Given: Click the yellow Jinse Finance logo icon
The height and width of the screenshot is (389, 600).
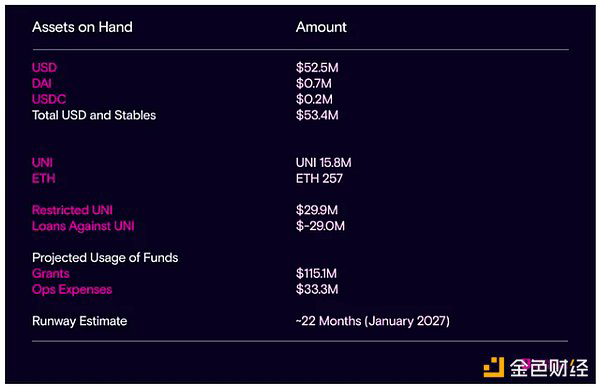Looking at the screenshot, I should click(494, 367).
